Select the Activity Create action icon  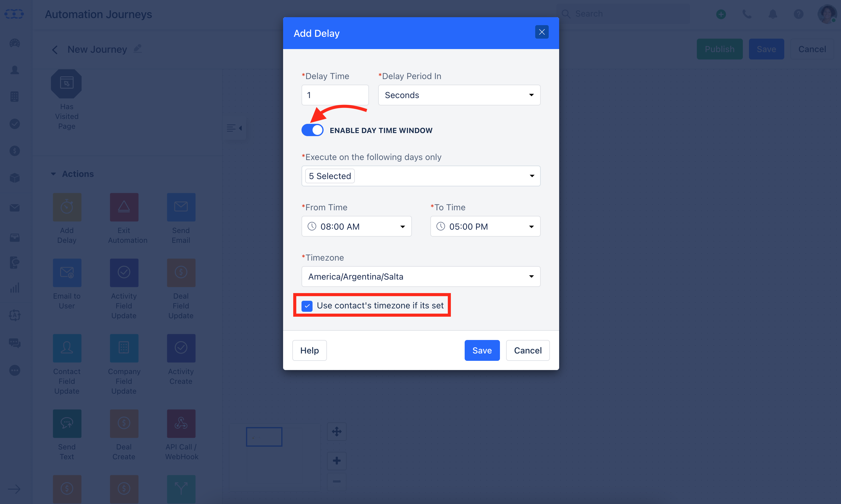click(181, 348)
